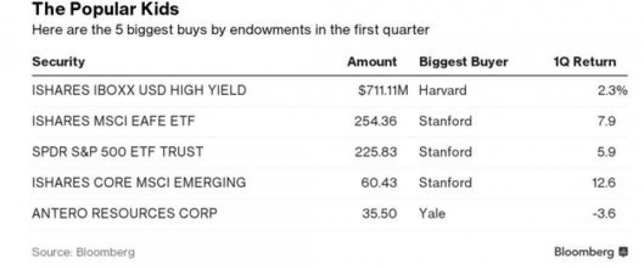This screenshot has height=268, width=644.
Task: Select SPDR S&P 500 ETF TRUST entry
Action: (117, 152)
